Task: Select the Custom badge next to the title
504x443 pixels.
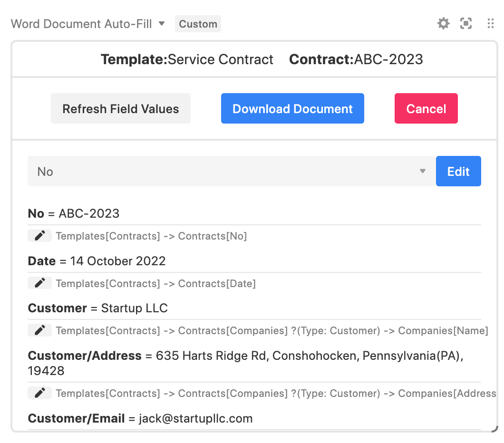Action: point(198,23)
